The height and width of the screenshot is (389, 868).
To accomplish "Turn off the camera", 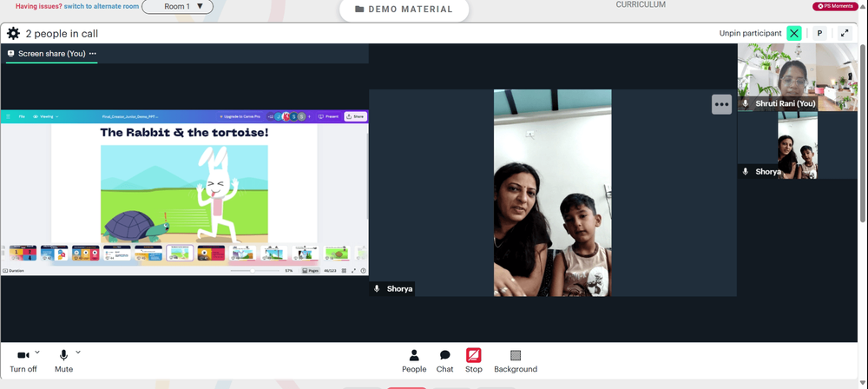I will coord(23,361).
